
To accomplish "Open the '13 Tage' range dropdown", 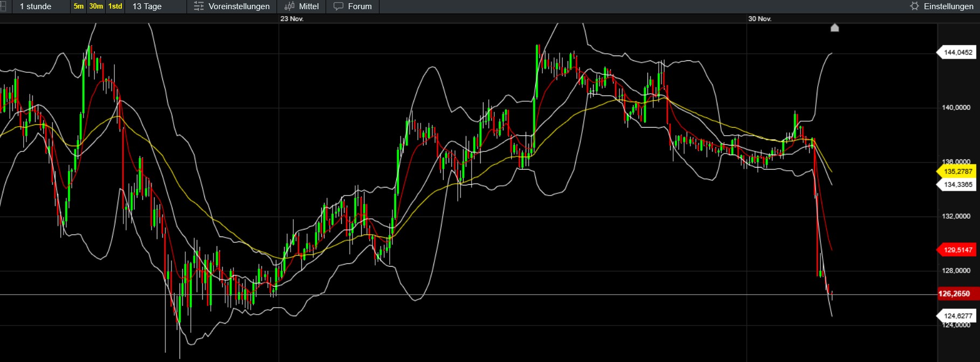I will coord(147,6).
